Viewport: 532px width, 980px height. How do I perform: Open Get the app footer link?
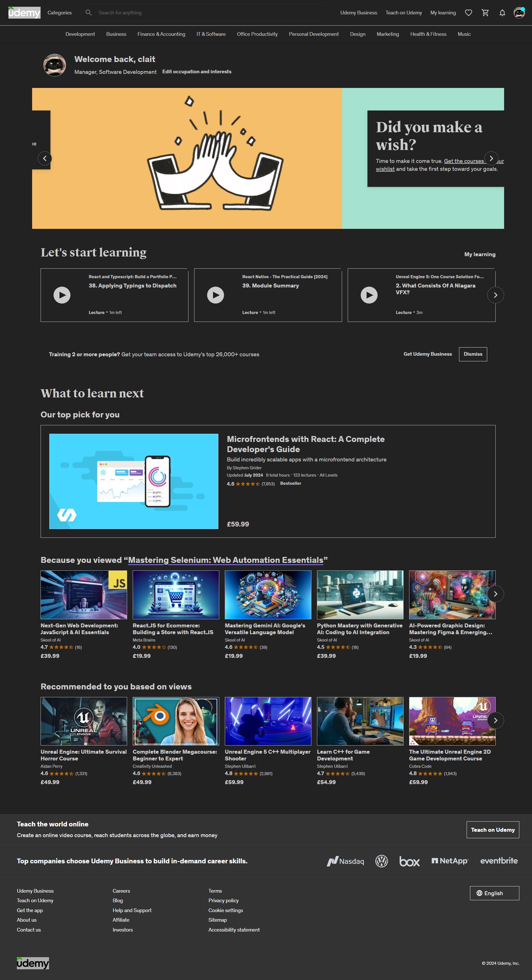[x=30, y=910]
